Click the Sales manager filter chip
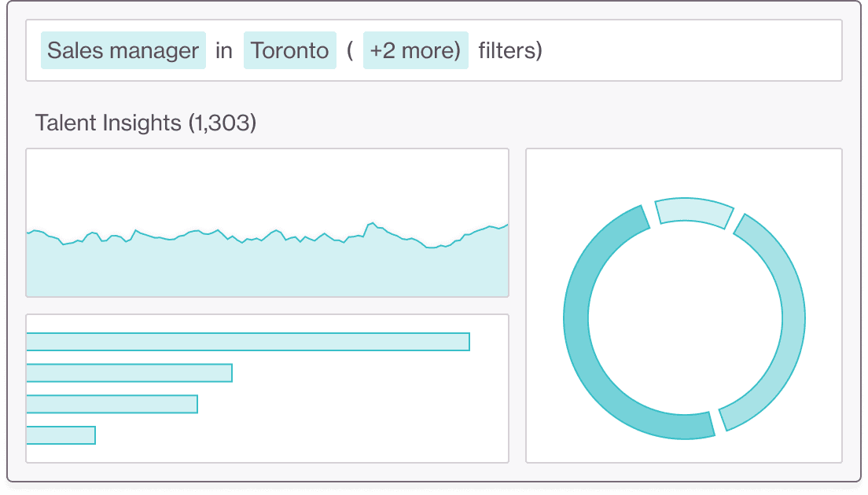 tap(123, 51)
